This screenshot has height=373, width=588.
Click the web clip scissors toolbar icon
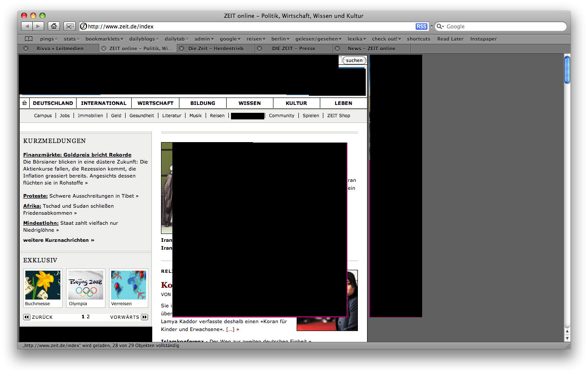[70, 26]
